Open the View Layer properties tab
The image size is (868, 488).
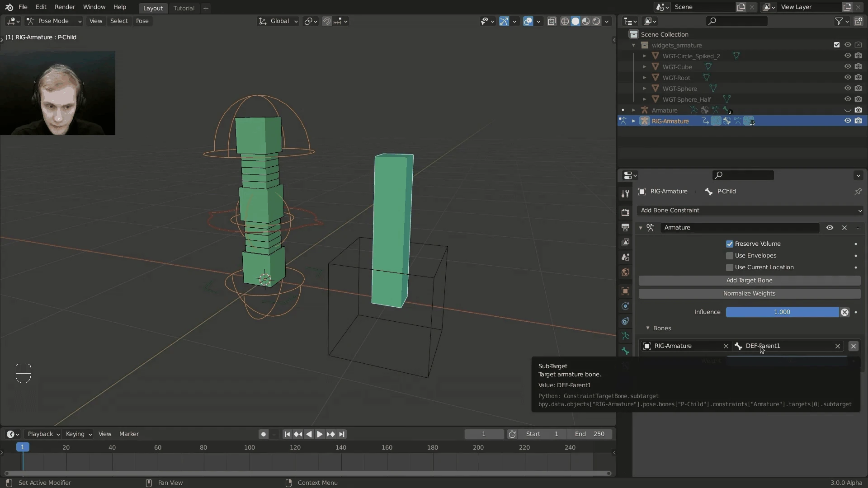(x=625, y=242)
